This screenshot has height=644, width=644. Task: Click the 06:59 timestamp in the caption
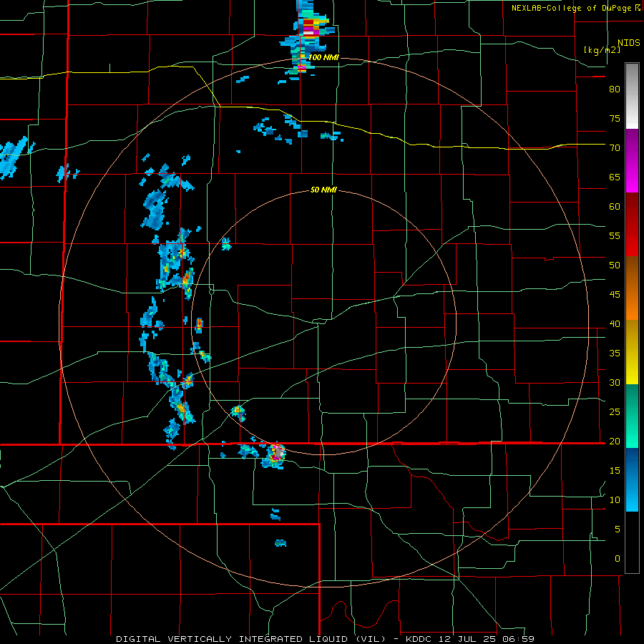[517, 639]
